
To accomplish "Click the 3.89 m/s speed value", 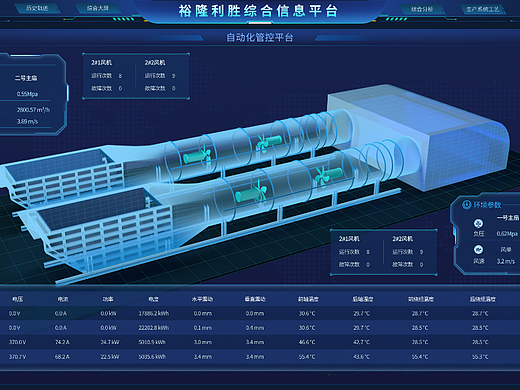I will 27,121.
